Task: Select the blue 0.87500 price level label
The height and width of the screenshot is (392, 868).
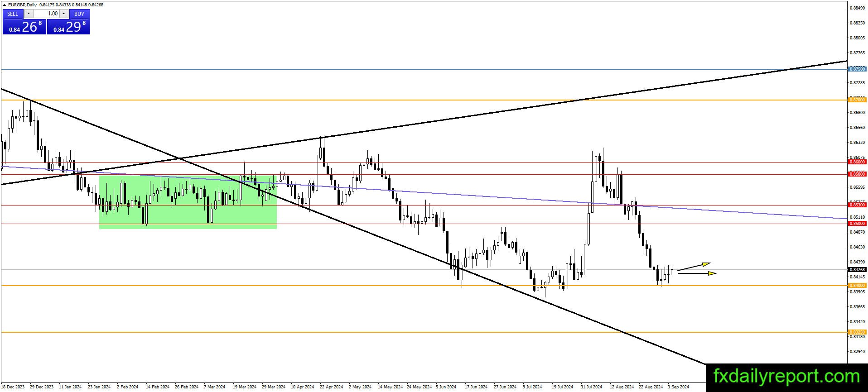Action: (x=857, y=69)
